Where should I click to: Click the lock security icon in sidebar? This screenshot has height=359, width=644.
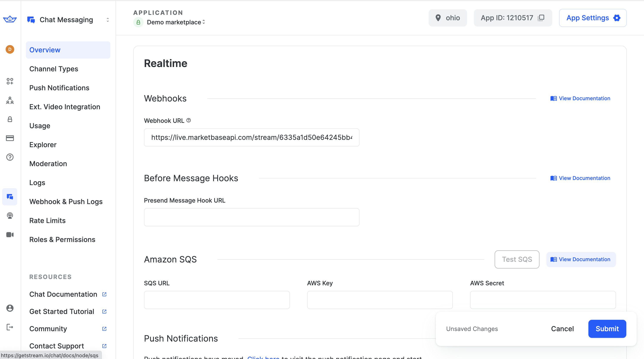click(10, 119)
